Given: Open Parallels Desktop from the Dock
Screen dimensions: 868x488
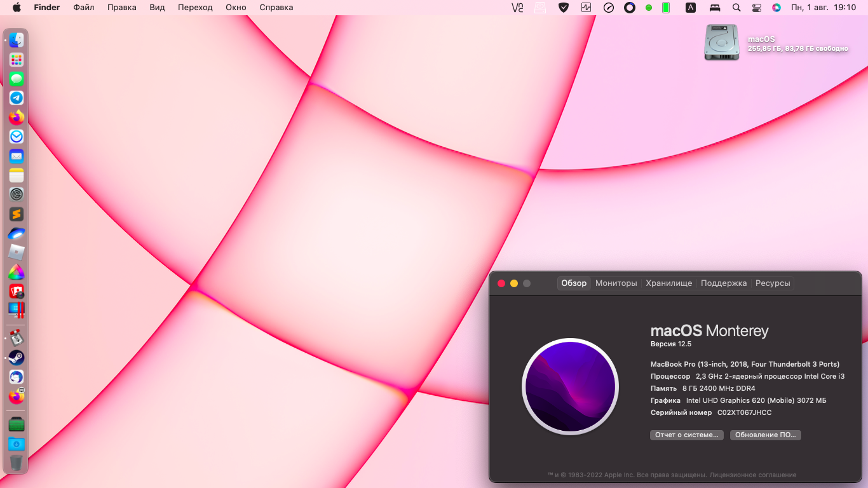Looking at the screenshot, I should pyautogui.click(x=17, y=310).
